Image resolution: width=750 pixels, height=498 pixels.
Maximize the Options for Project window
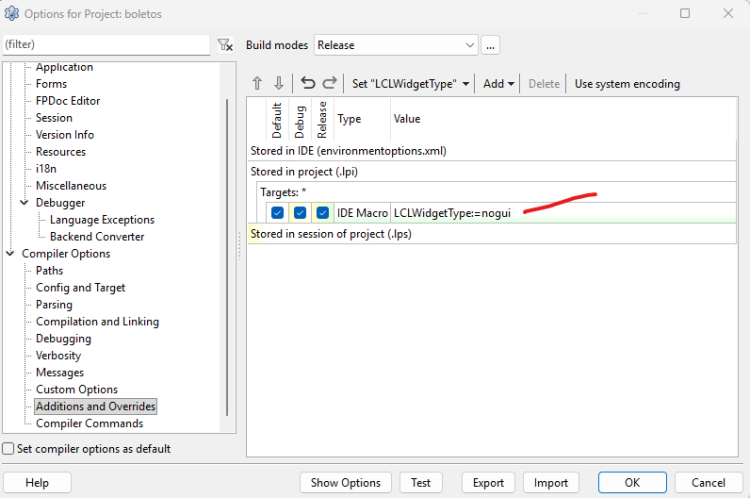coord(685,13)
